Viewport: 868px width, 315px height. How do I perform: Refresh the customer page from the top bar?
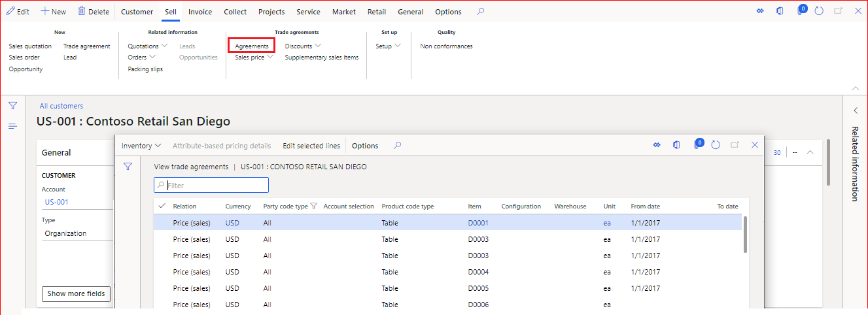pyautogui.click(x=819, y=12)
